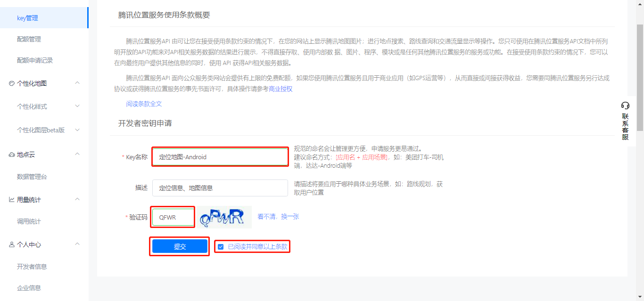Uncheck 已阅读并同意以上条款 checkbox
This screenshot has height=301, width=644.
pos(221,246)
